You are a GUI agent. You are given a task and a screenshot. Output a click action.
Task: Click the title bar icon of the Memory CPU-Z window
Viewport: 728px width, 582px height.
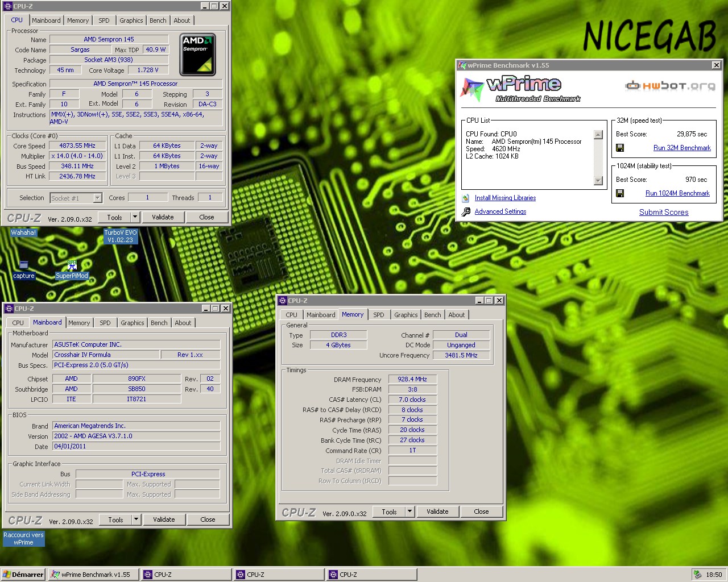pos(283,301)
